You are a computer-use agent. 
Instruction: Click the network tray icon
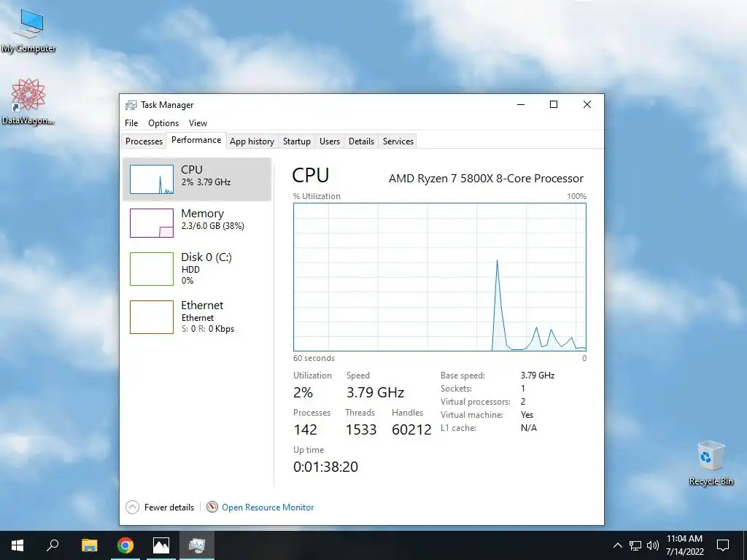635,545
